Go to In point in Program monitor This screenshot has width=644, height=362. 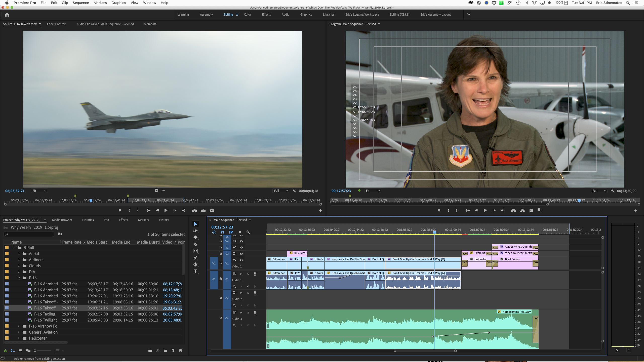[468, 210]
